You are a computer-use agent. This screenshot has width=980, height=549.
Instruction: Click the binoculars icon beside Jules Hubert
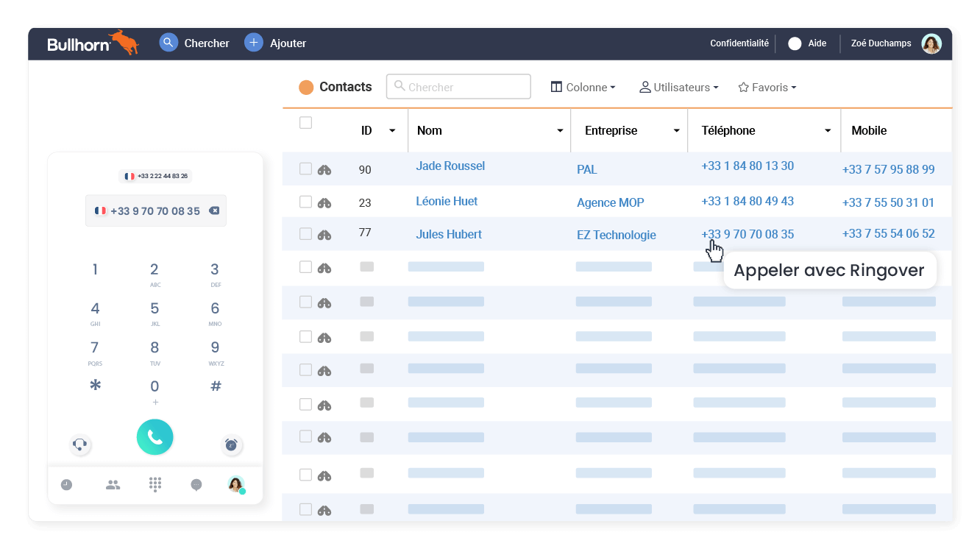(x=323, y=233)
